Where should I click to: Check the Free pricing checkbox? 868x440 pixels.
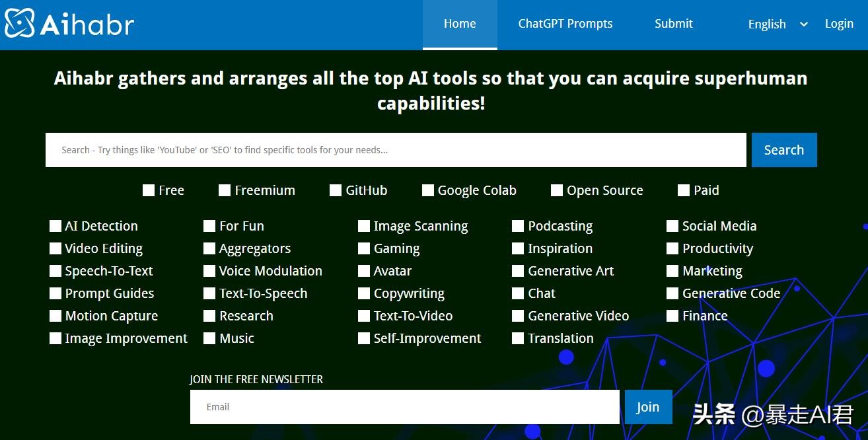coord(149,191)
